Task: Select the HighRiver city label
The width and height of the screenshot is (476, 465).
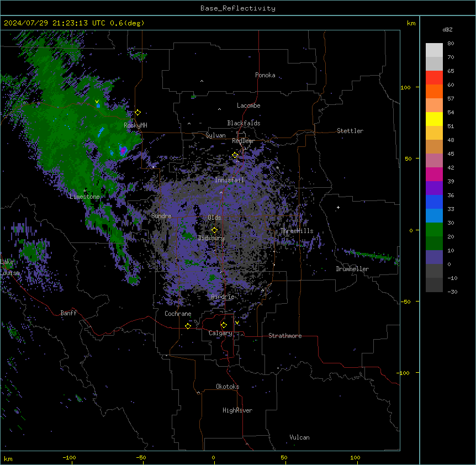Action: (x=237, y=410)
